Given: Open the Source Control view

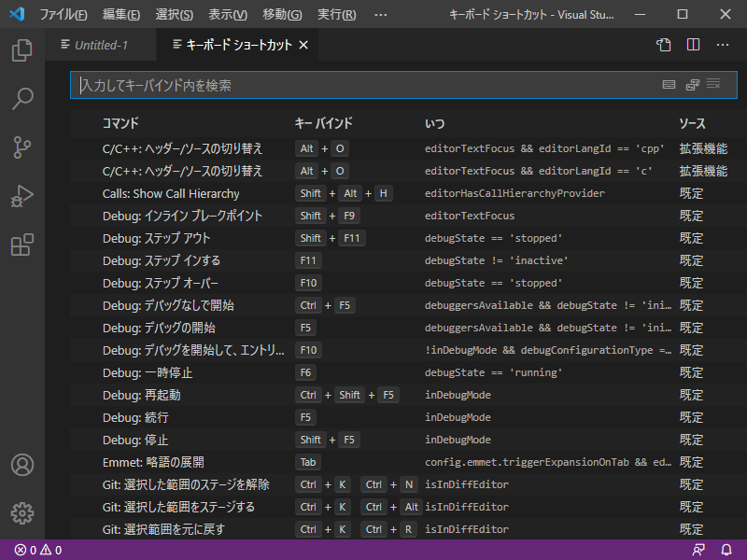Looking at the screenshot, I should [x=22, y=147].
